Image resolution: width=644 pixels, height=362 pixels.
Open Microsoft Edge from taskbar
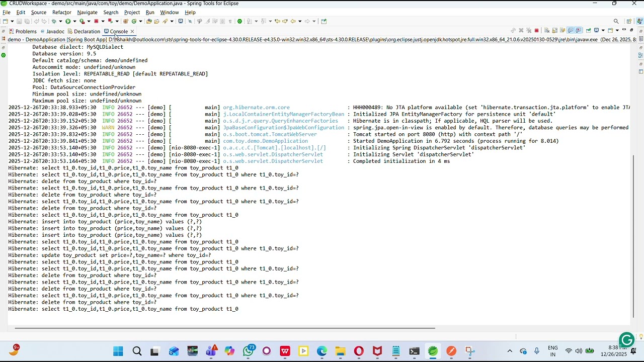[x=322, y=351]
